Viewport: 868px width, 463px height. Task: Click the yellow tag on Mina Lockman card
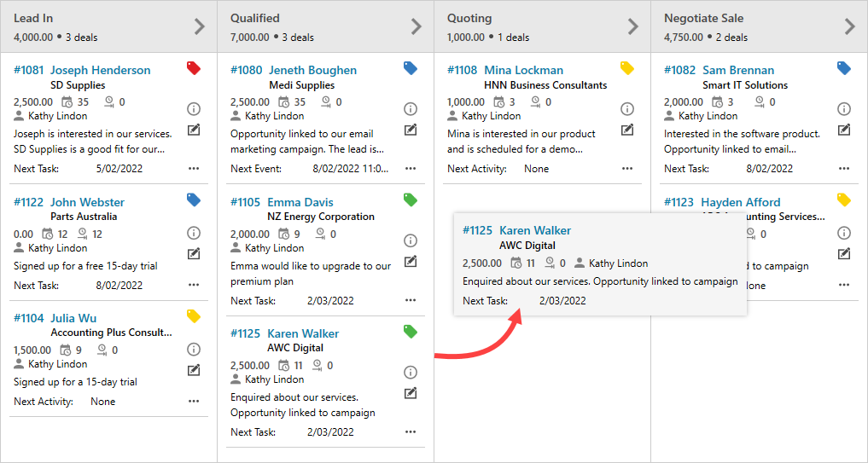pos(627,68)
